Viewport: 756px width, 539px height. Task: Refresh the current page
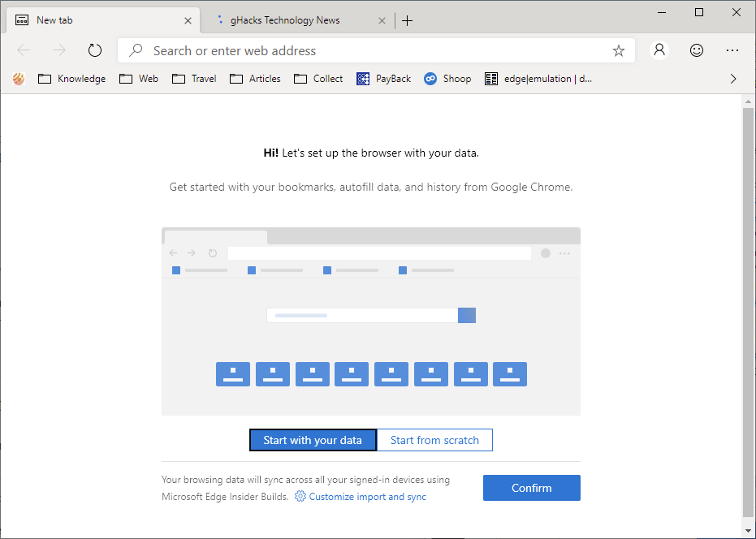tap(94, 50)
